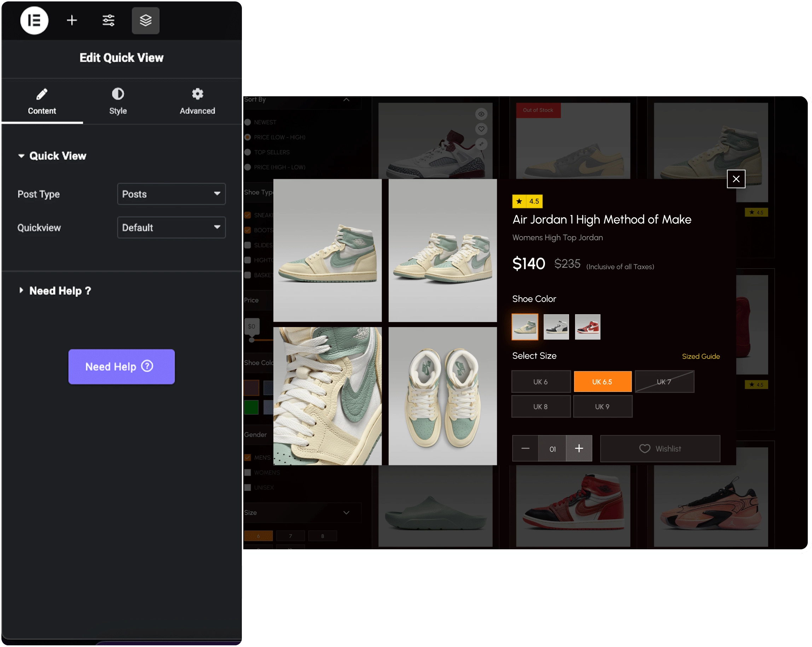Click the purple Need Help button
Viewport: 812px width, 647px height.
click(121, 367)
